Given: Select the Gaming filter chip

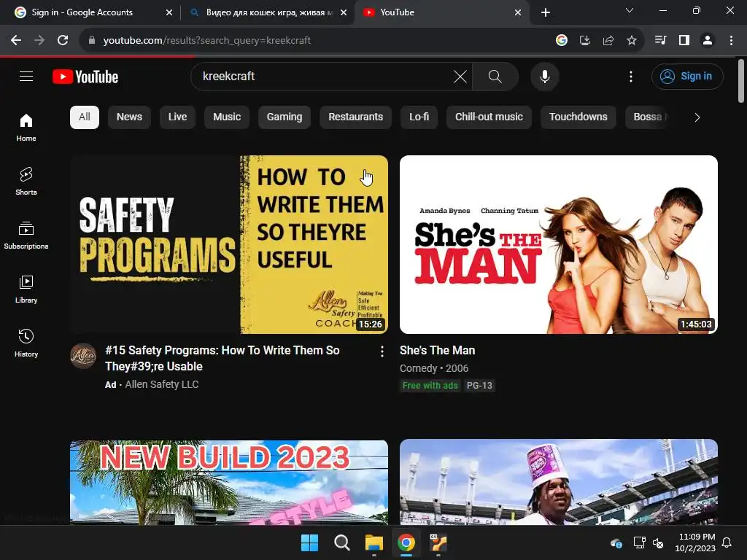Looking at the screenshot, I should pyautogui.click(x=284, y=117).
